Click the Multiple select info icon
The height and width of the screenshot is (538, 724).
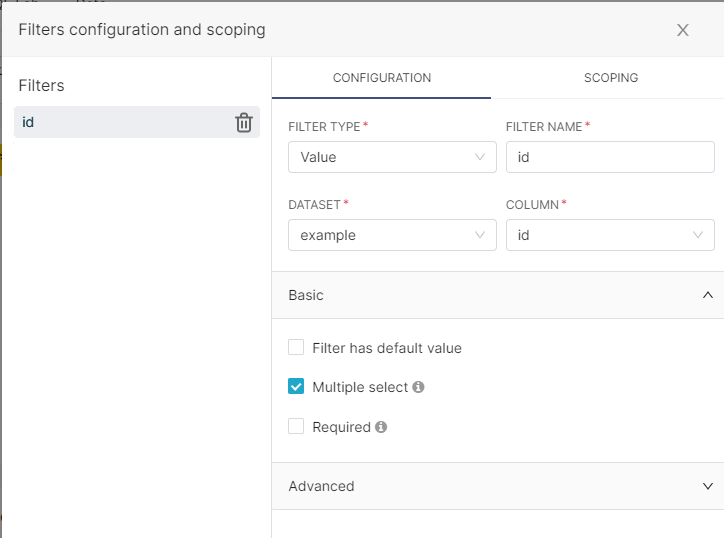418,387
